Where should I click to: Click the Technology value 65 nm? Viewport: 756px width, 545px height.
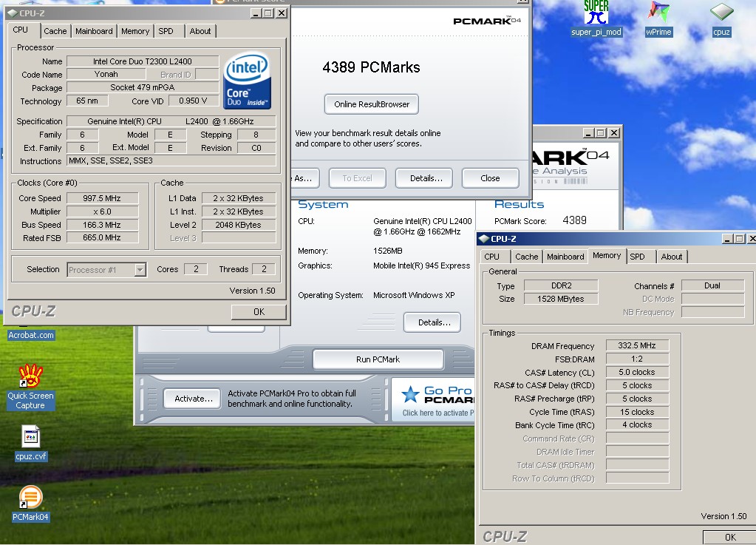[87, 101]
